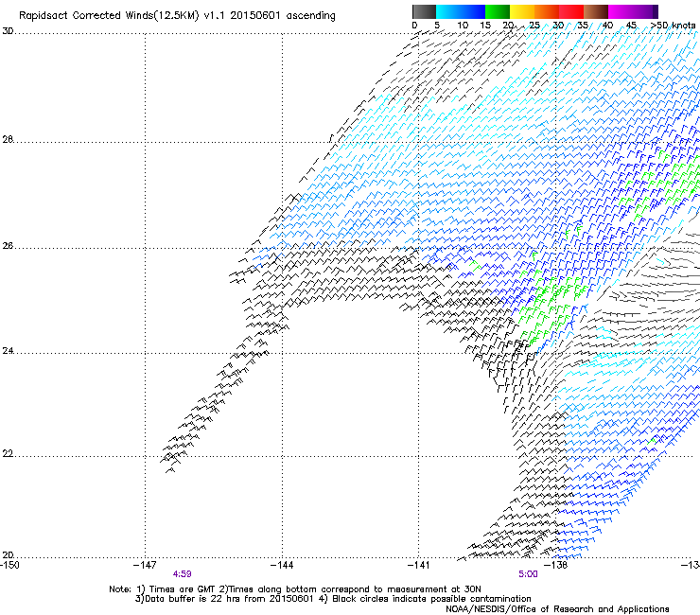Click the latitude label 22
700x615 pixels.
[8, 454]
